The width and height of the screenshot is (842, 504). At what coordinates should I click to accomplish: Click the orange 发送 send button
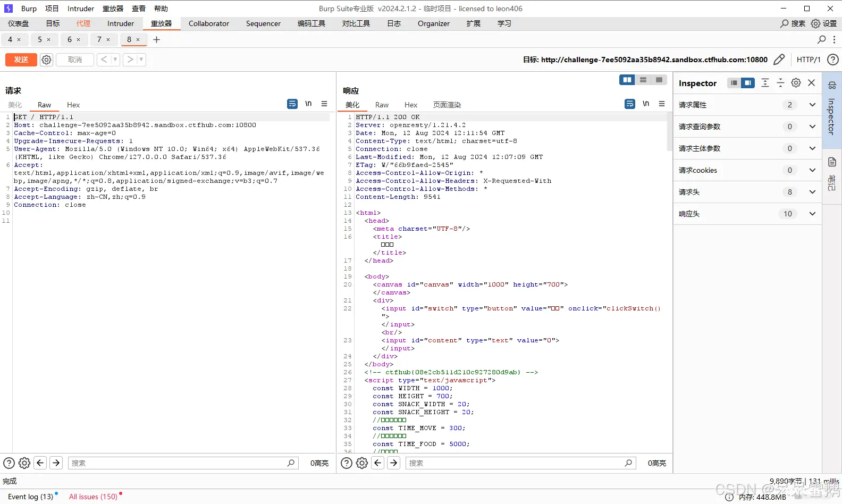point(21,60)
